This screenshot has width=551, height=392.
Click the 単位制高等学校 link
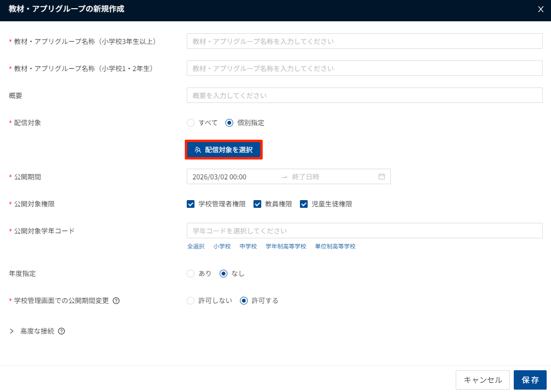pyautogui.click(x=335, y=247)
